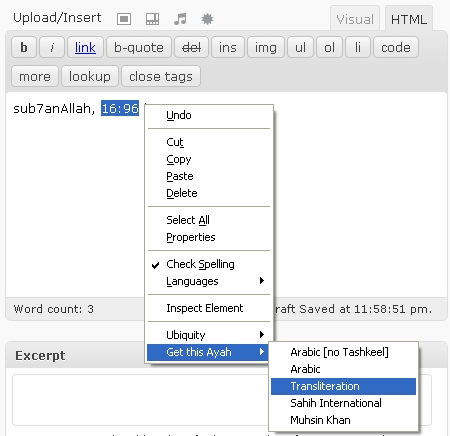Click the word sub7anAllah in the editor
The image size is (450, 436).
click(54, 109)
